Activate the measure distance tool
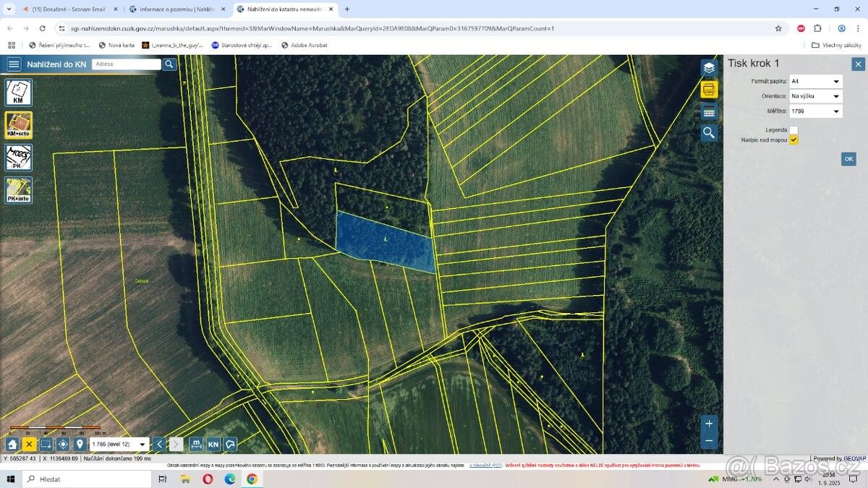 [196, 444]
